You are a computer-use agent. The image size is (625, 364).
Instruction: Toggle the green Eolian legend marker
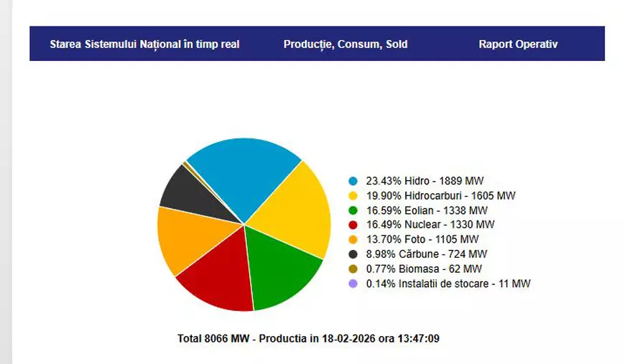[x=352, y=210]
